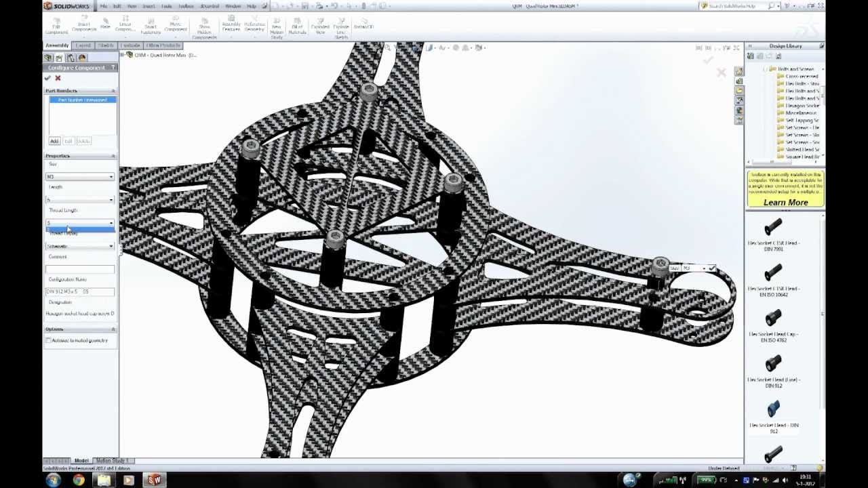Viewport: 868px width, 488px height.
Task: Click the Comment input field
Action: (x=79, y=269)
